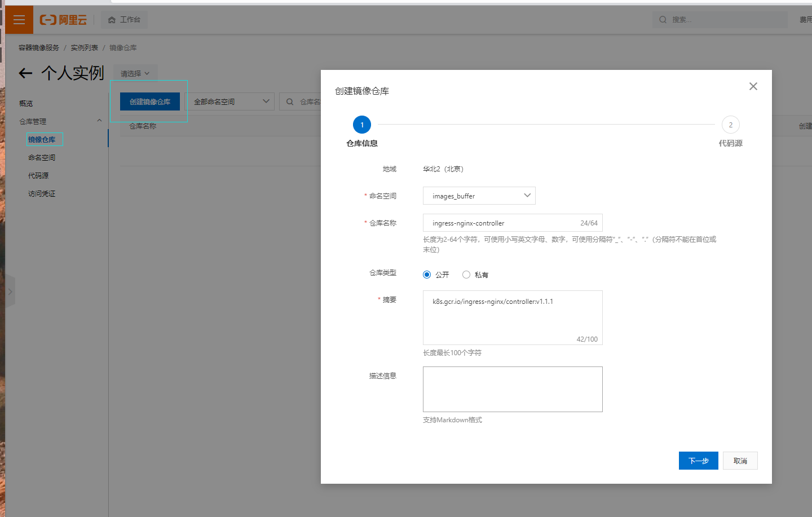Click the 下一步 button

pos(698,461)
